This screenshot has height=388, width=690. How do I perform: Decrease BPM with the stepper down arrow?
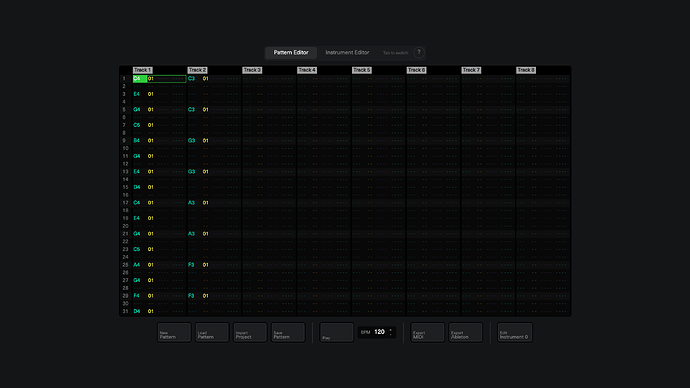pyautogui.click(x=391, y=334)
